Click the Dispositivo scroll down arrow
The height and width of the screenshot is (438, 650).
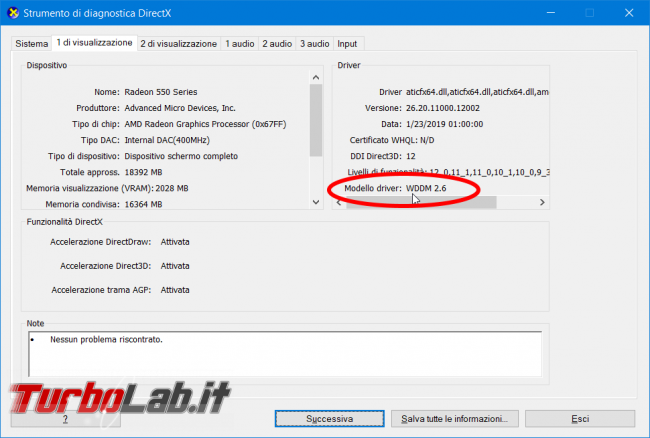316,202
